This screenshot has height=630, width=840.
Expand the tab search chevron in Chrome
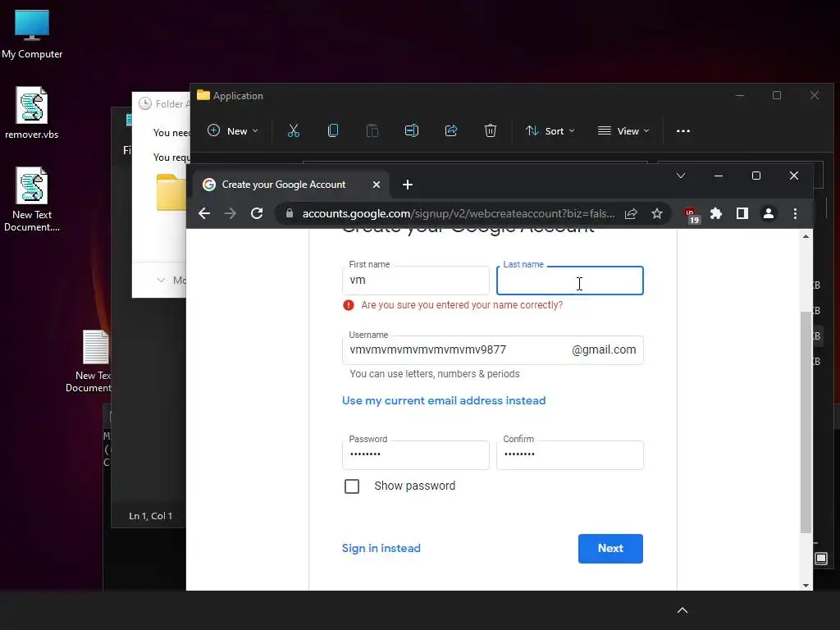coord(681,176)
